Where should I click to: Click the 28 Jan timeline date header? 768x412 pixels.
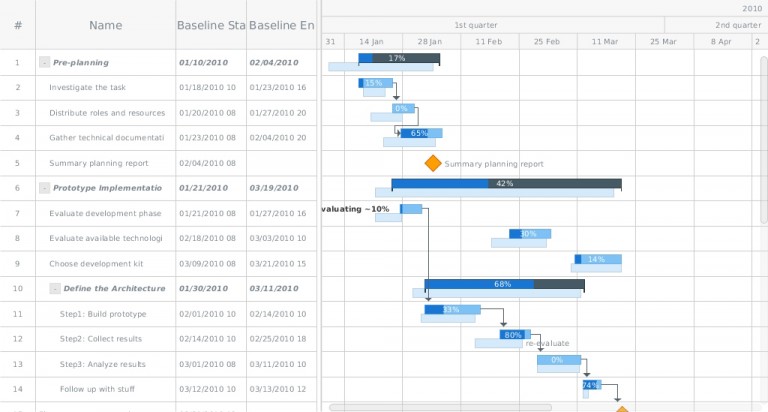[x=431, y=41]
